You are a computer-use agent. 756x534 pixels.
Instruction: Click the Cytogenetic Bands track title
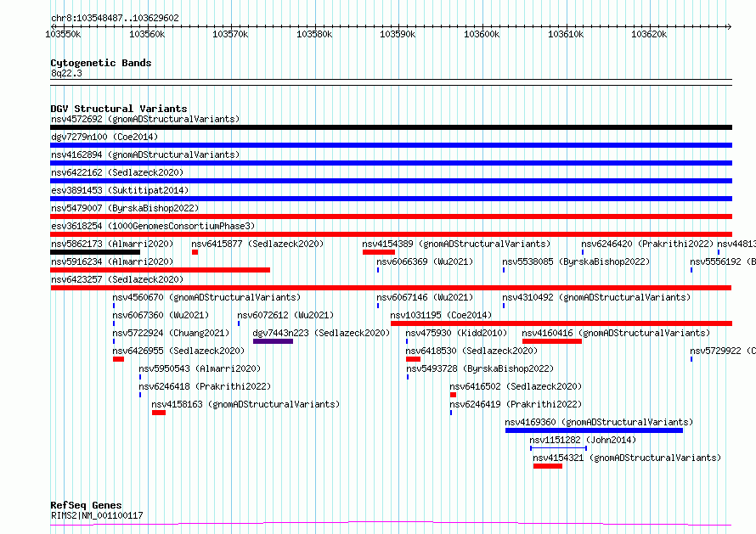coord(101,63)
